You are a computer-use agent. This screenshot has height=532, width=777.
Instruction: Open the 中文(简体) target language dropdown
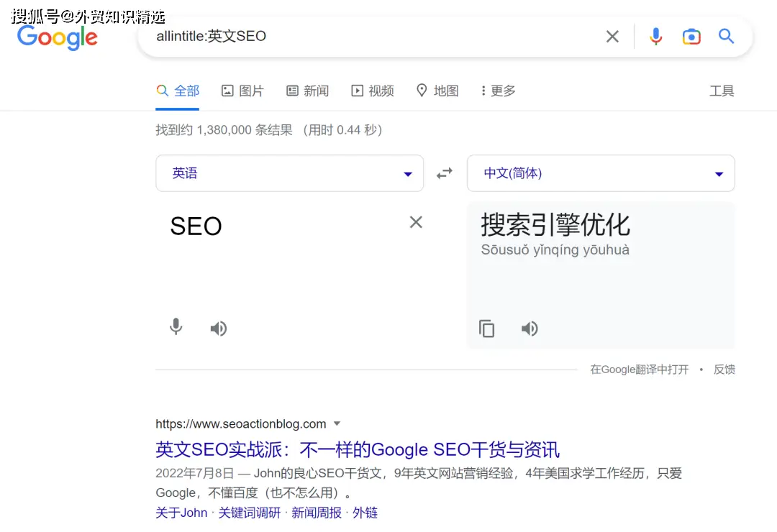click(601, 173)
